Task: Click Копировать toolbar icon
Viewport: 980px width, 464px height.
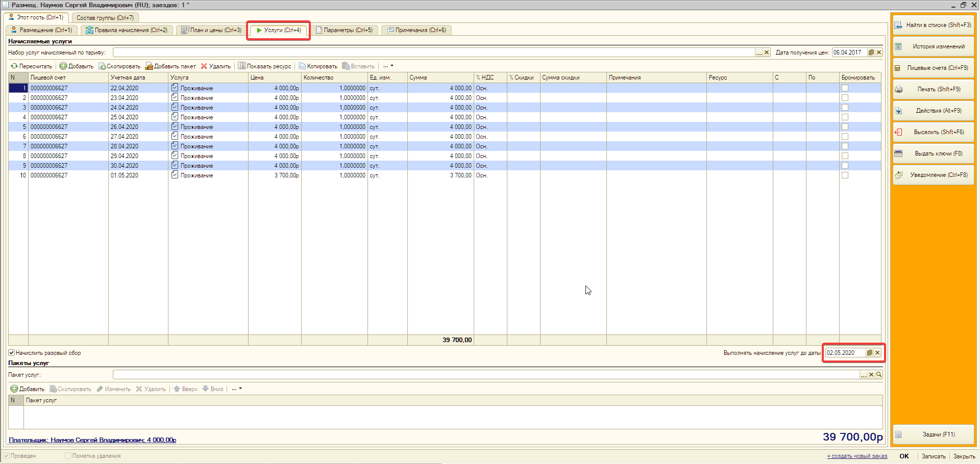Action: (x=302, y=66)
